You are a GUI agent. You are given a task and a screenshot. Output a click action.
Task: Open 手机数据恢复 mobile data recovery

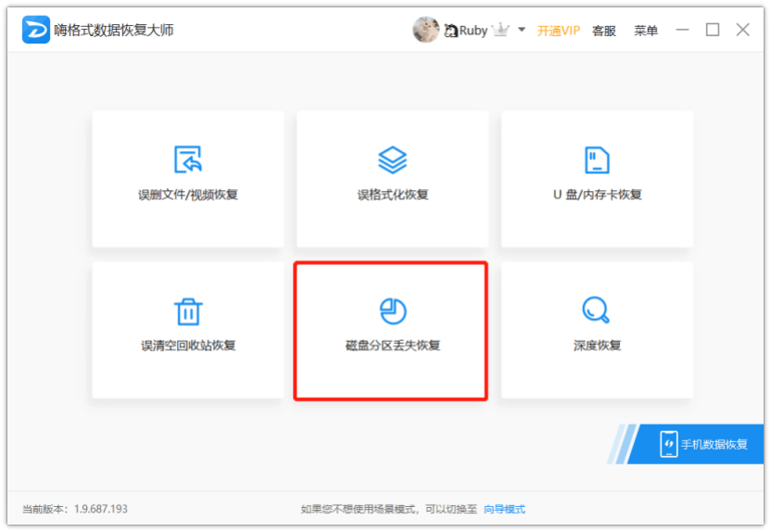(696, 444)
